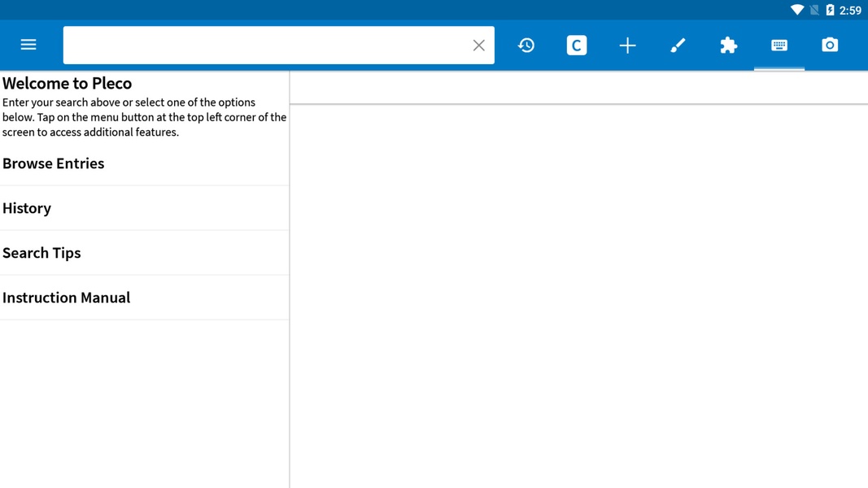Image resolution: width=868 pixels, height=488 pixels.
Task: Open the add-ons puzzle piece icon
Action: (729, 46)
